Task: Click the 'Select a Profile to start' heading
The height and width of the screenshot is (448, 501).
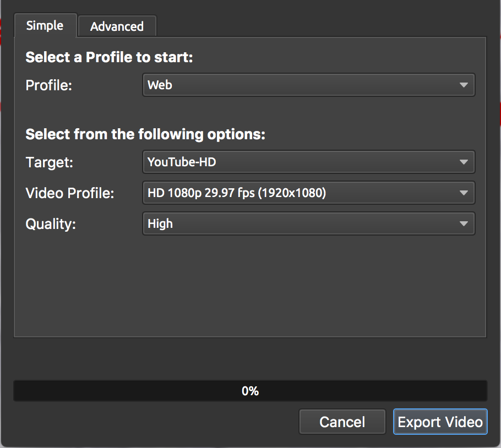Action: pyautogui.click(x=108, y=57)
